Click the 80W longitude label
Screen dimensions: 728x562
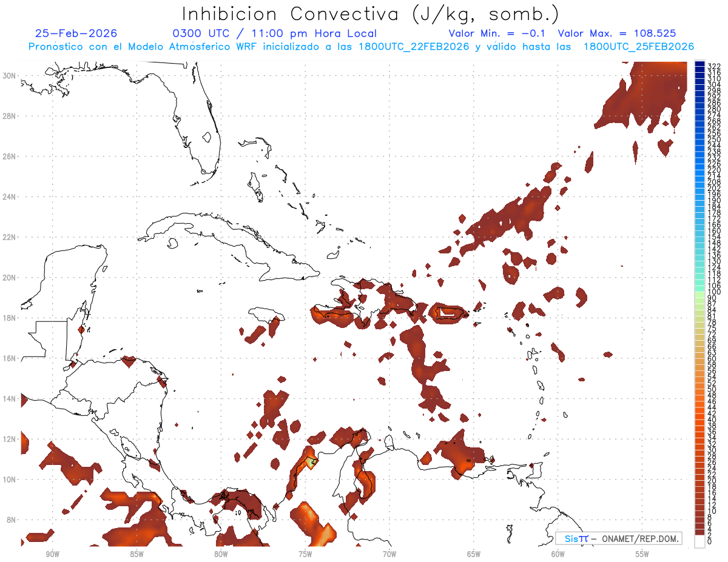(x=221, y=554)
